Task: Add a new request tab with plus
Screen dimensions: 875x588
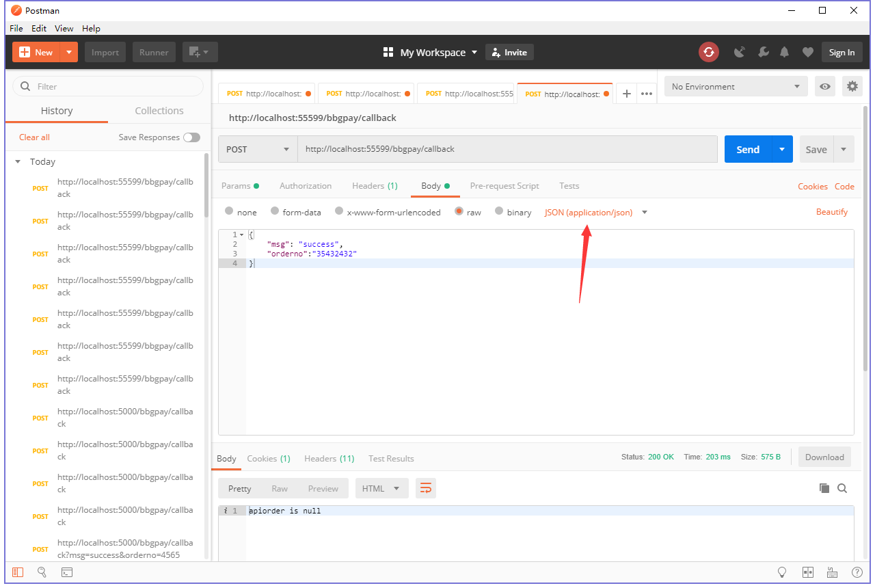Action: tap(626, 94)
